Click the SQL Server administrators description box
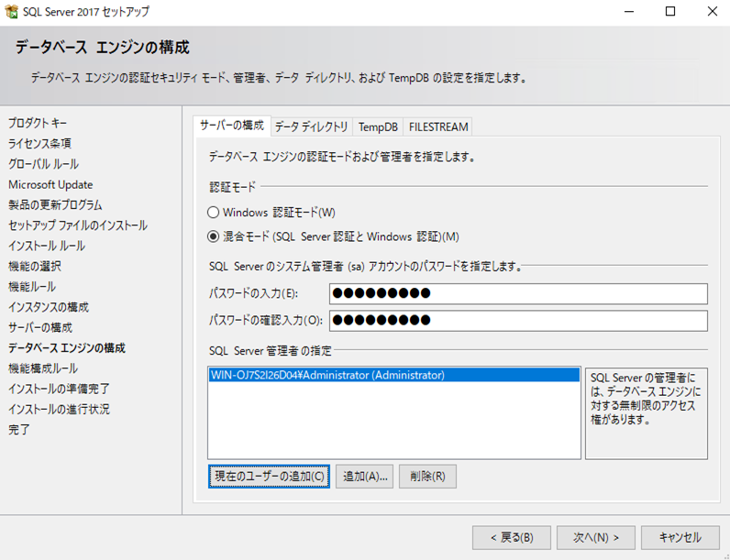The image size is (730, 560). tap(647, 413)
